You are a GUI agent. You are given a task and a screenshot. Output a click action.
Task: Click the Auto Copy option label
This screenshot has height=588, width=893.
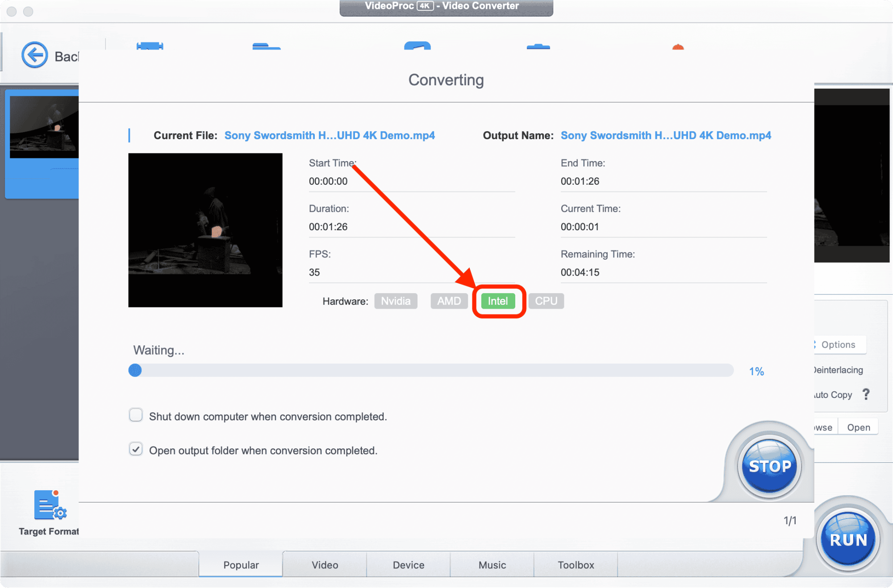[x=833, y=395]
